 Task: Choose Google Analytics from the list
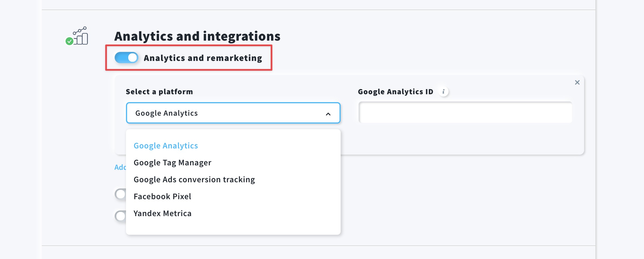click(x=166, y=146)
